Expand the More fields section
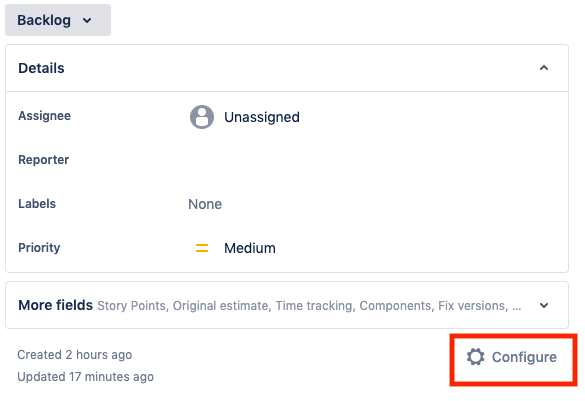The image size is (585, 401). point(287,305)
